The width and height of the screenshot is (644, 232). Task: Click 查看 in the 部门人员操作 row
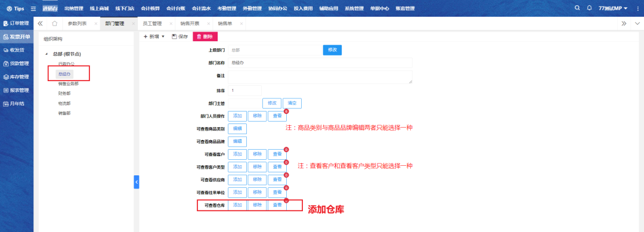[x=277, y=116]
